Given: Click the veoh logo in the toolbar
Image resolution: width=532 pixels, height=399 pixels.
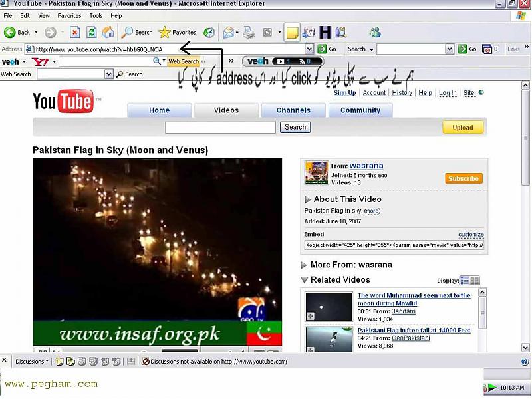Looking at the screenshot, I should 10,61.
